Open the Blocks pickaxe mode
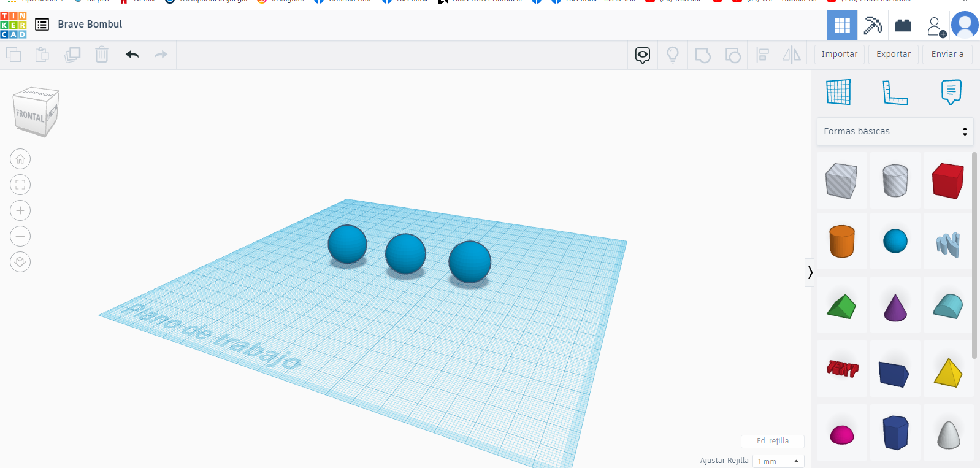The width and height of the screenshot is (980, 468). pyautogui.click(x=873, y=25)
